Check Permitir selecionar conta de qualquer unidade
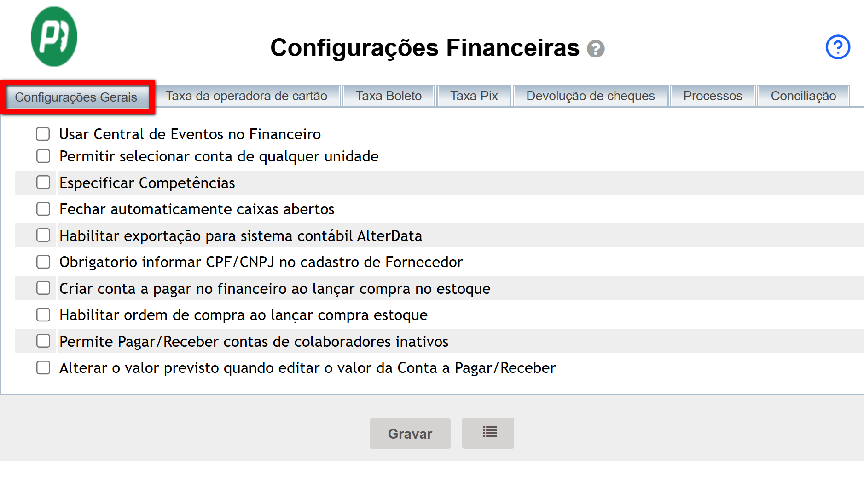 43,156
